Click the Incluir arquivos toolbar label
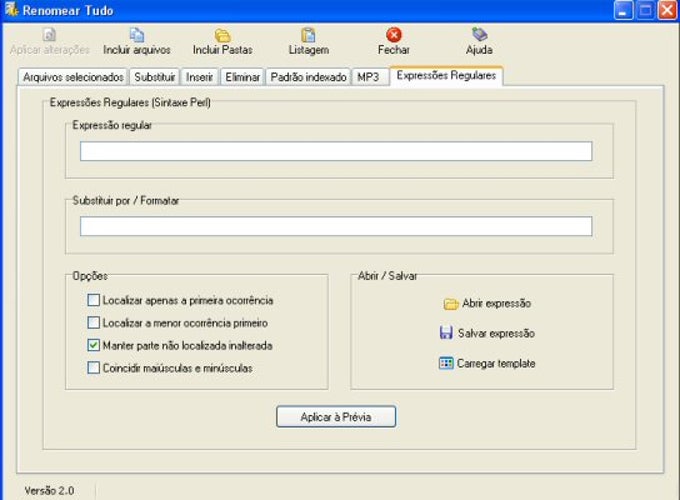 pyautogui.click(x=137, y=50)
